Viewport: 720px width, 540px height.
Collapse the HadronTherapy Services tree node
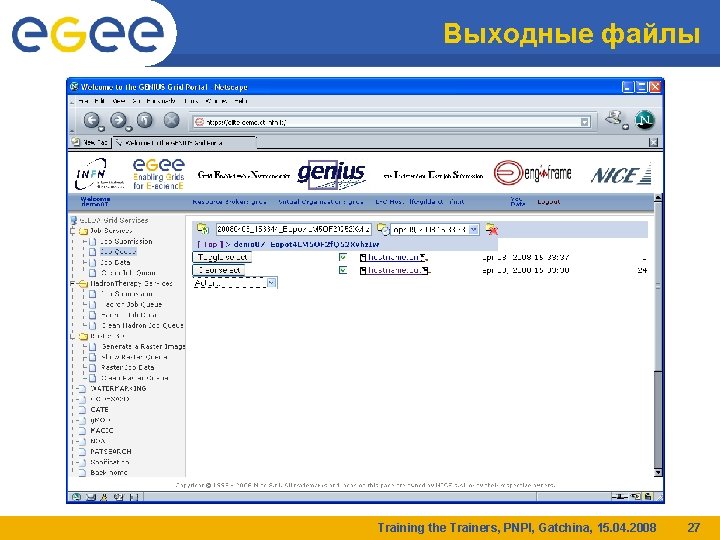(73, 284)
